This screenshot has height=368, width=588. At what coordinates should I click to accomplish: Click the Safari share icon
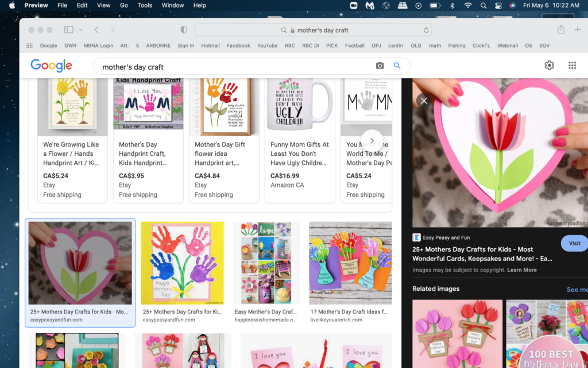click(x=561, y=30)
